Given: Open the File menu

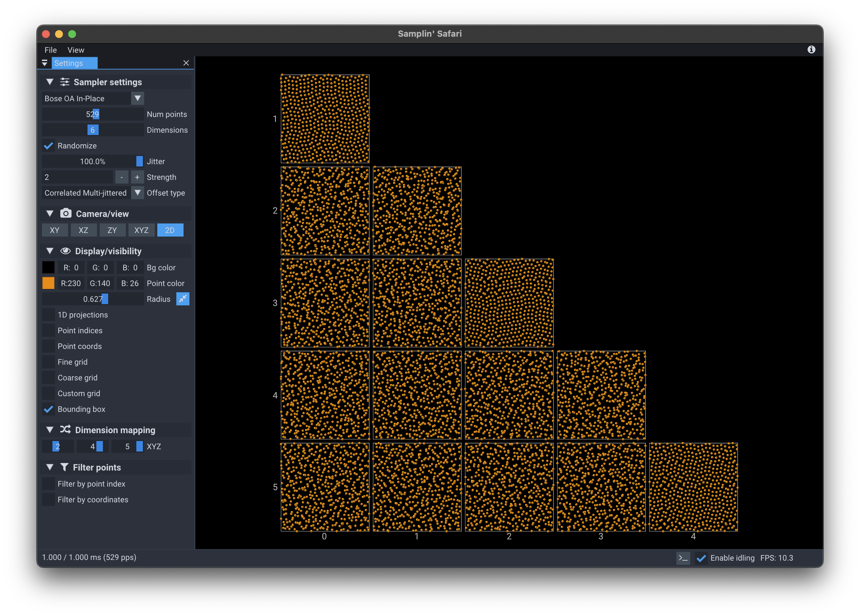Looking at the screenshot, I should (x=50, y=50).
